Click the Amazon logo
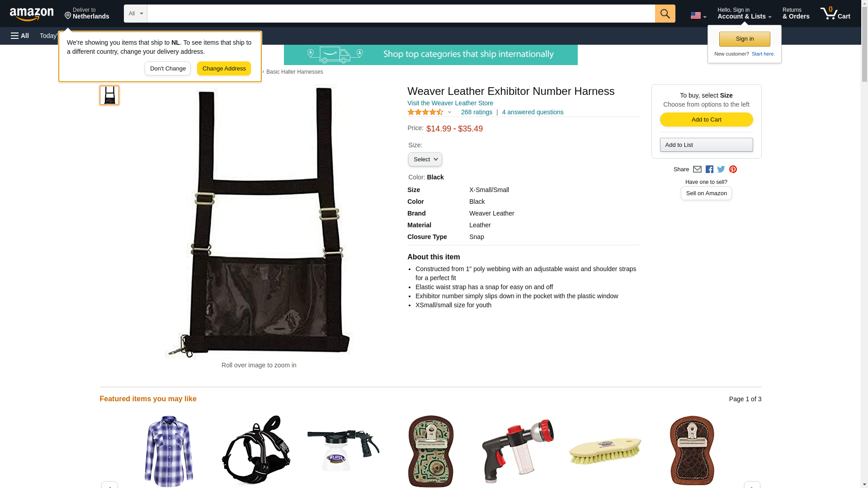 tap(32, 14)
